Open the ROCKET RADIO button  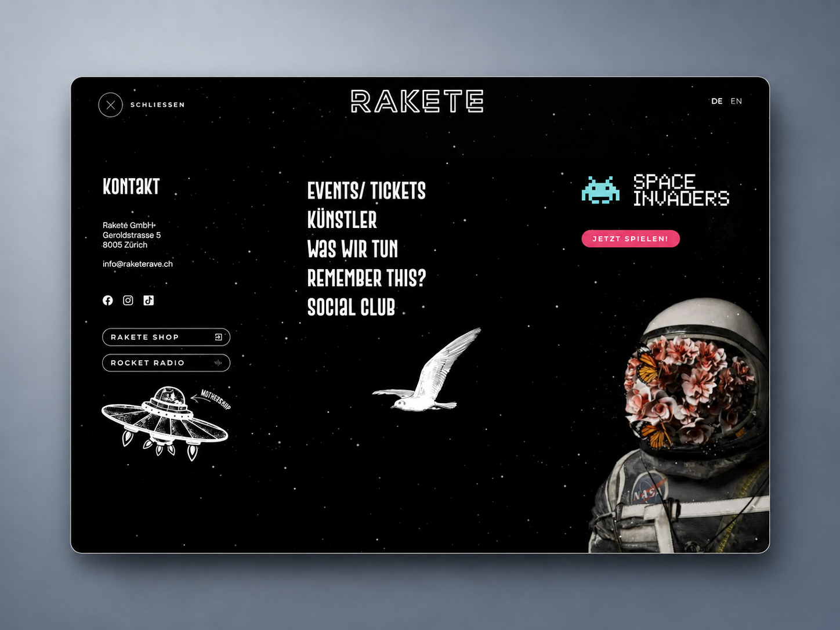[166, 363]
